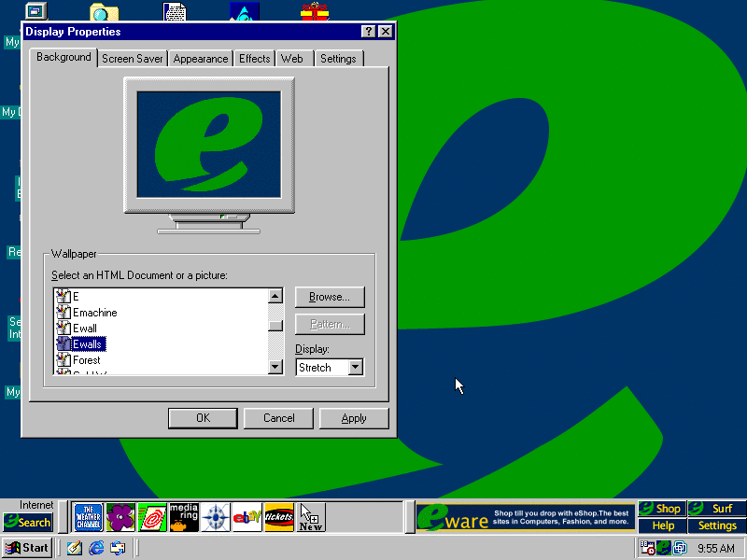Go to the Settings tab

coord(338,59)
